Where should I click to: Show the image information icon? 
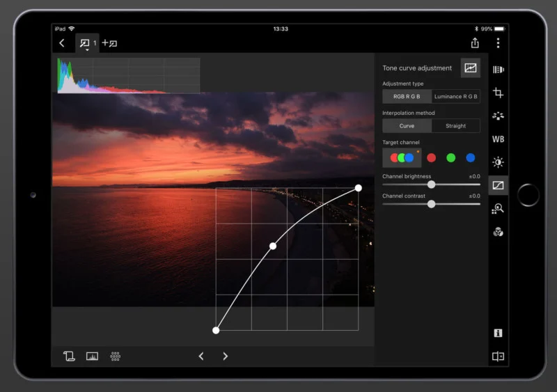[x=498, y=333]
